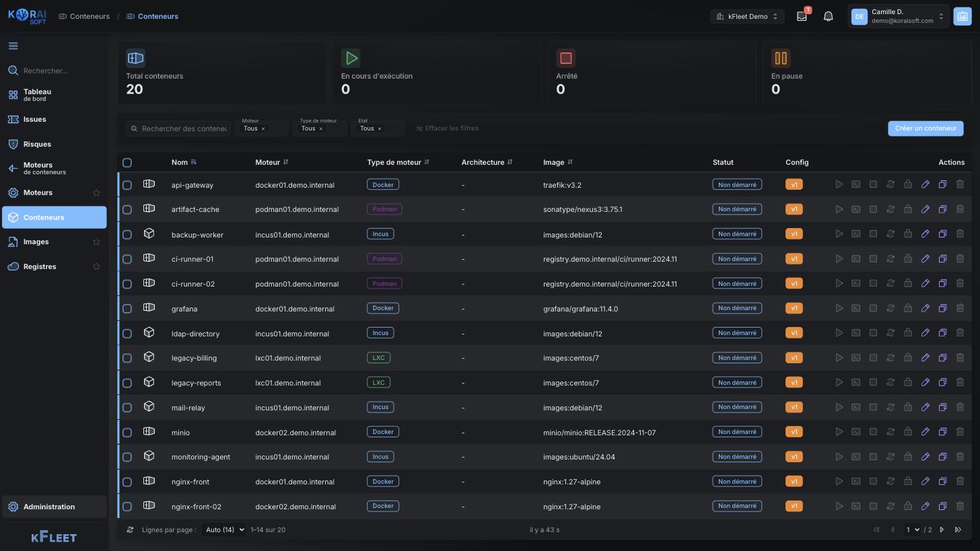Open the kFleet Demo organization switcher
This screenshot has height=551, width=980.
747,16
